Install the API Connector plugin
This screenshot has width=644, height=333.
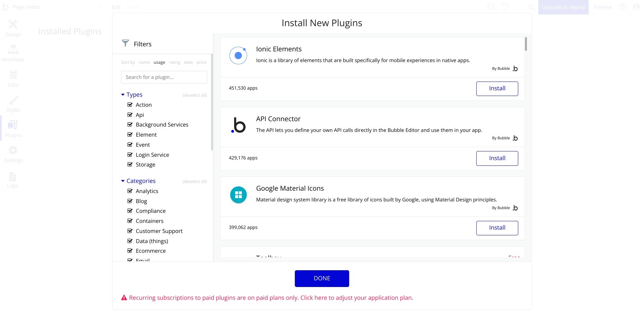497,158
